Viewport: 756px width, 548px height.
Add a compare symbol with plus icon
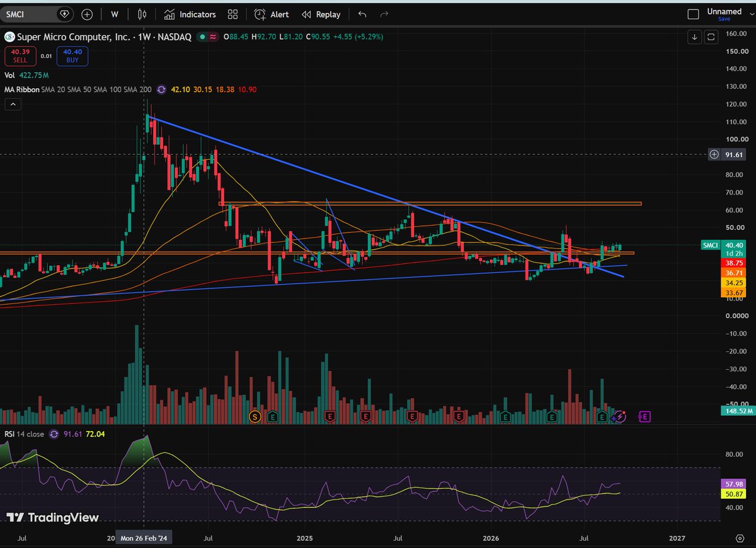tap(87, 14)
